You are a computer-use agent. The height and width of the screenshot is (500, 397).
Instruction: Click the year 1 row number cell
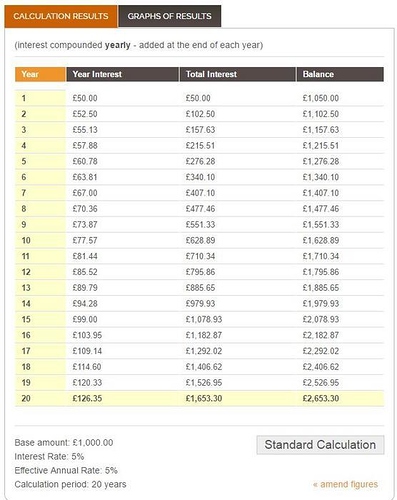(40, 98)
